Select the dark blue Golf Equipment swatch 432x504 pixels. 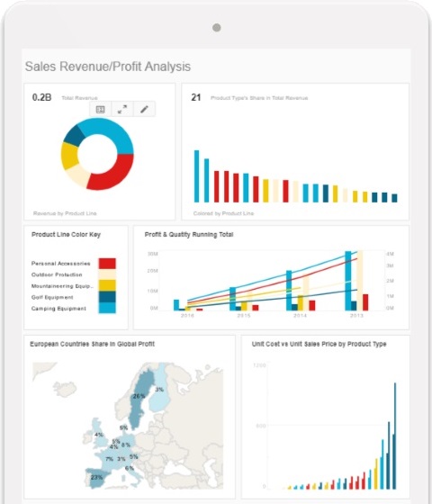click(x=107, y=297)
